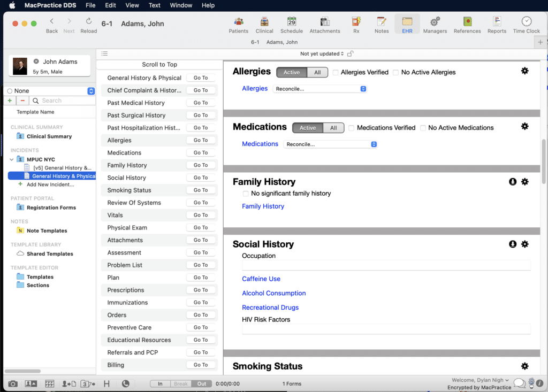The height and width of the screenshot is (392, 548).
Task: Open the Welcome, Dylan Nigh user menu
Action: coord(480,380)
